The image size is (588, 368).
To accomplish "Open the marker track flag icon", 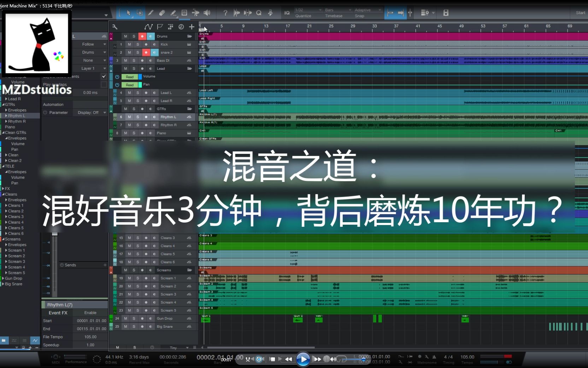I will click(160, 27).
